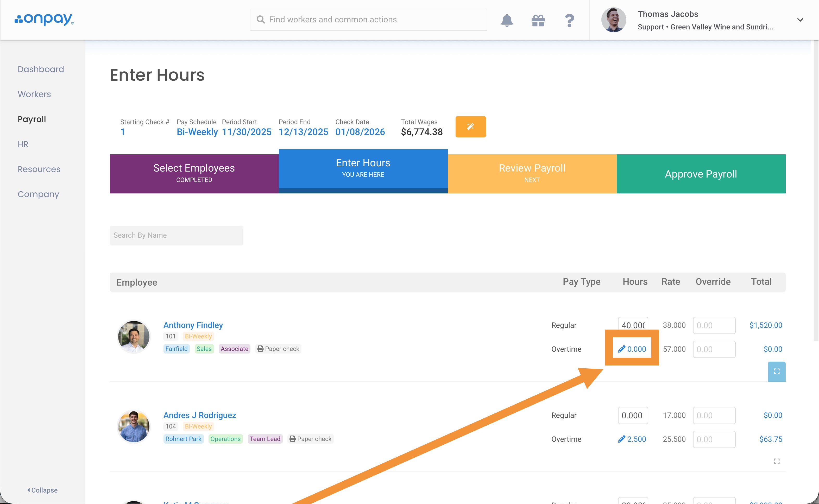The image size is (819, 504).
Task: Click the gift rewards icon
Action: point(538,20)
